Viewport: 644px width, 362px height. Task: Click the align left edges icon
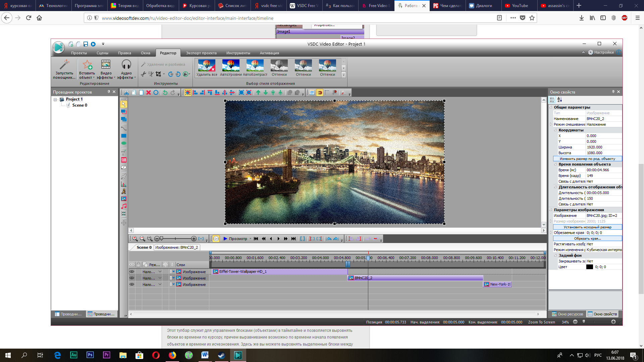point(195,93)
